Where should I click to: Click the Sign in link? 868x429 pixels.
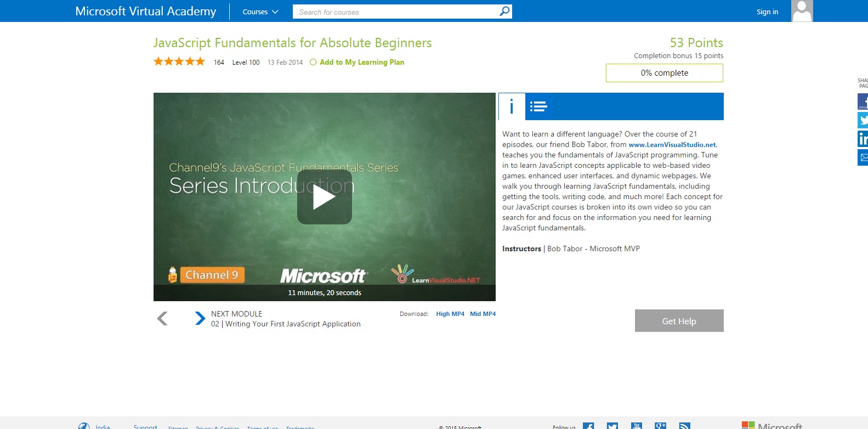pyautogui.click(x=767, y=12)
